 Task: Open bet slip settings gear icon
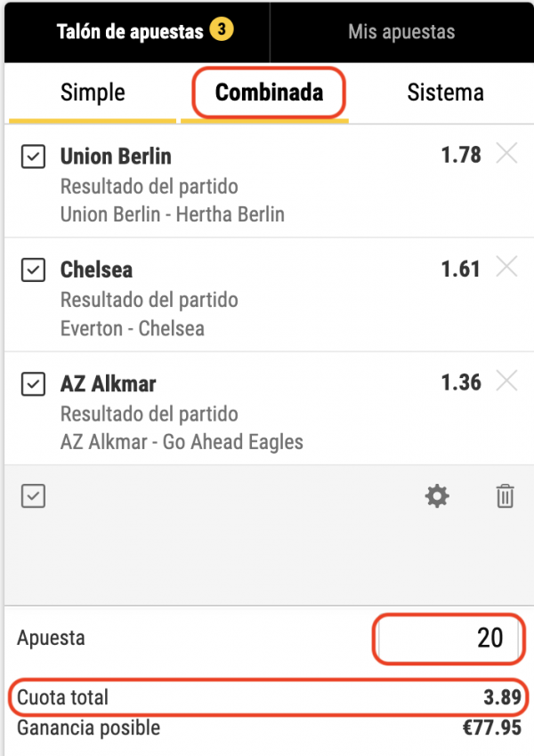tap(437, 496)
